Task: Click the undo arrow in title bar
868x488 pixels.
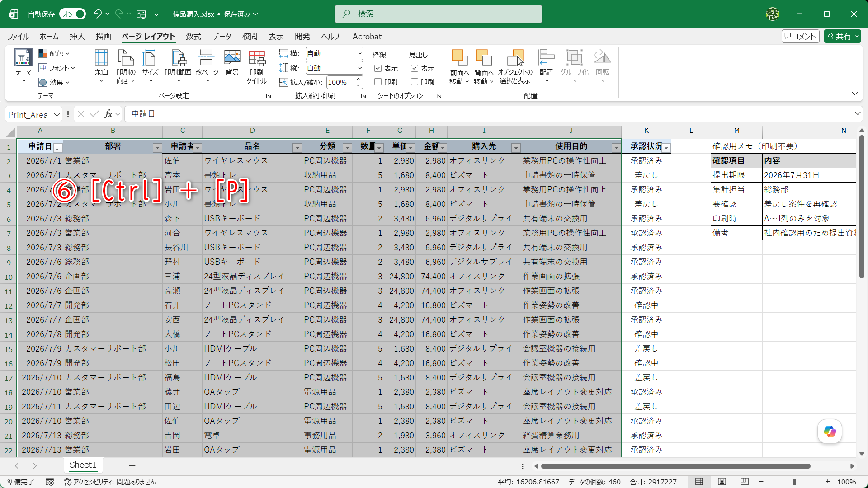Action: (97, 14)
